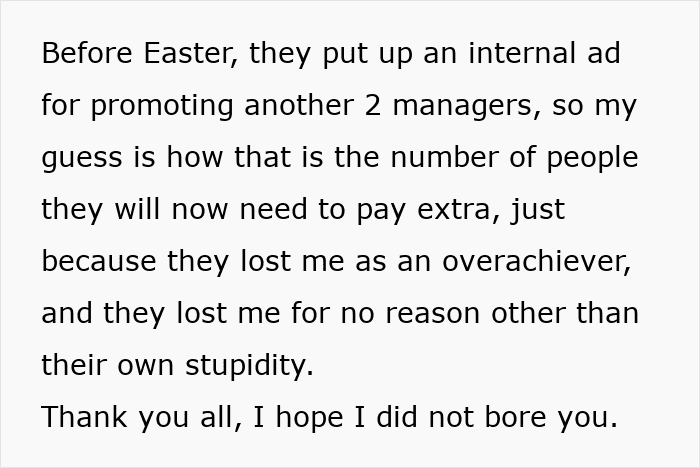Screen dimensions: 700x468
Task: Click the word 'promoting' in second line
Action: 162,107
